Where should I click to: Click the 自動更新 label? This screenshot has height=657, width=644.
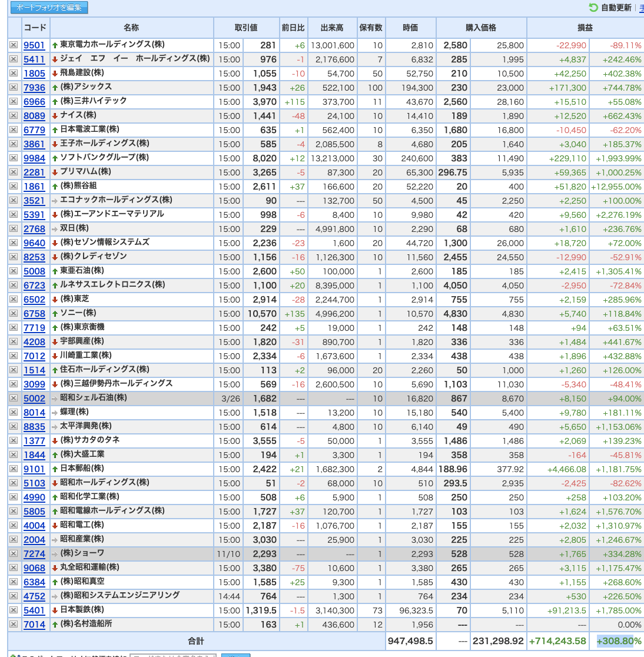coord(616,8)
